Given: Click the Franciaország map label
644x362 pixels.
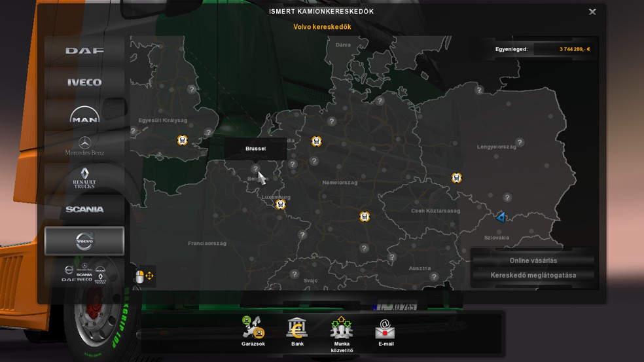Looking at the screenshot, I should tap(207, 244).
